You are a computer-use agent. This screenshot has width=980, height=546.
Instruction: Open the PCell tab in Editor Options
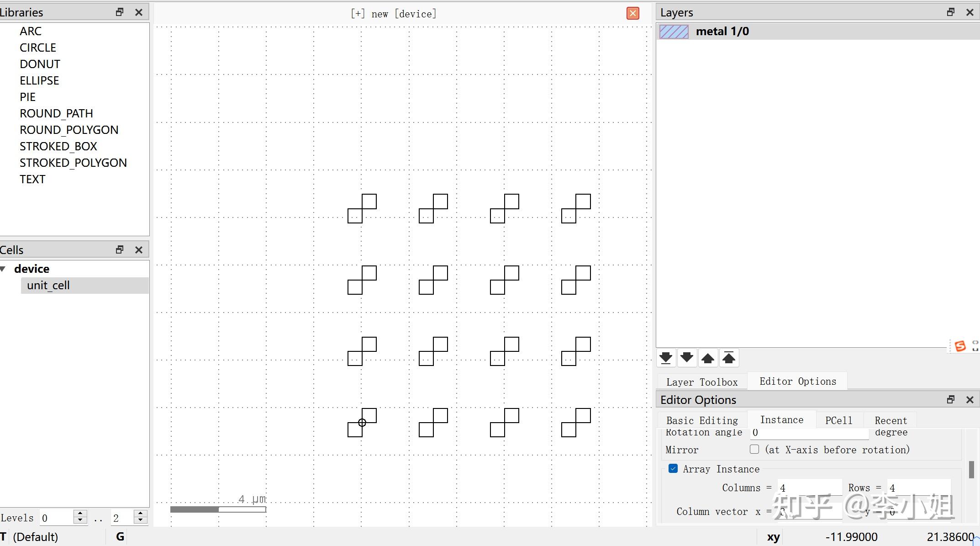(x=838, y=420)
